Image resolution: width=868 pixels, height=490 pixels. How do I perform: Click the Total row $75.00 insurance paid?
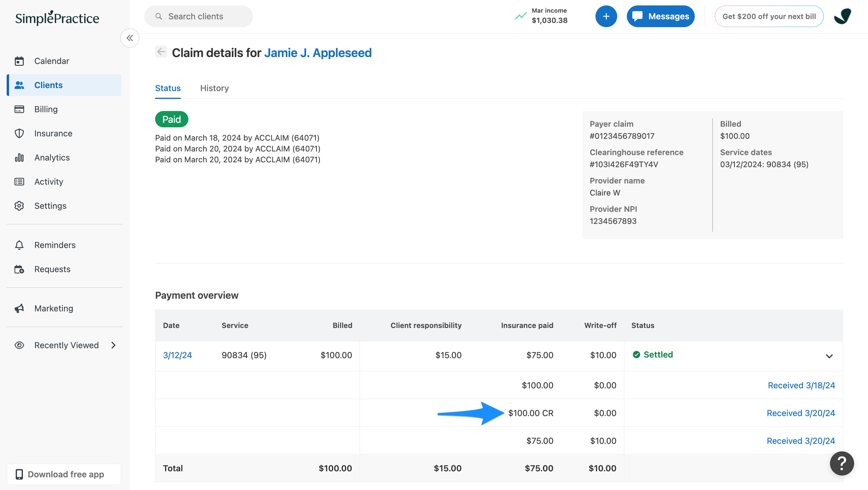(x=539, y=468)
